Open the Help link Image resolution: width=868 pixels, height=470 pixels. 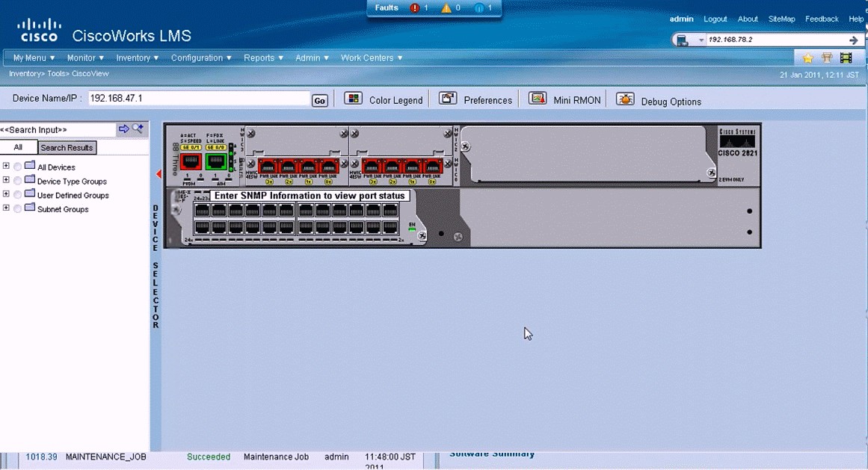(856, 19)
